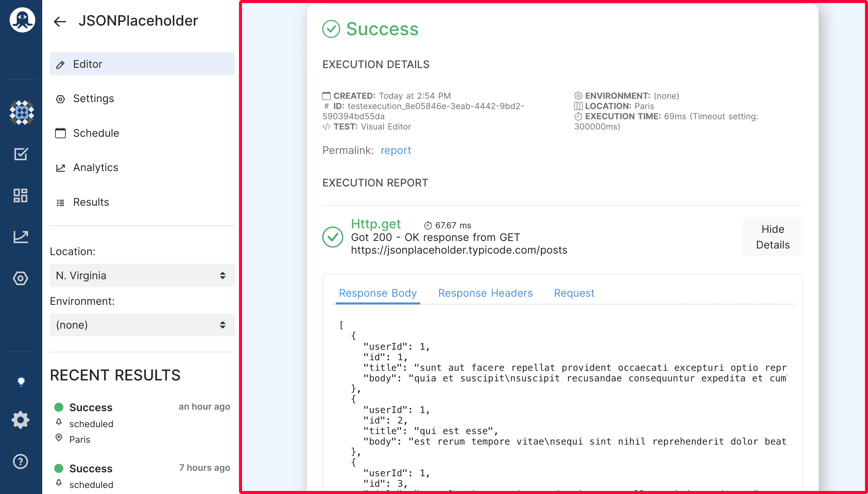Click the pin icon beside Paris
Viewport: 868px width, 494px height.
pyautogui.click(x=59, y=438)
